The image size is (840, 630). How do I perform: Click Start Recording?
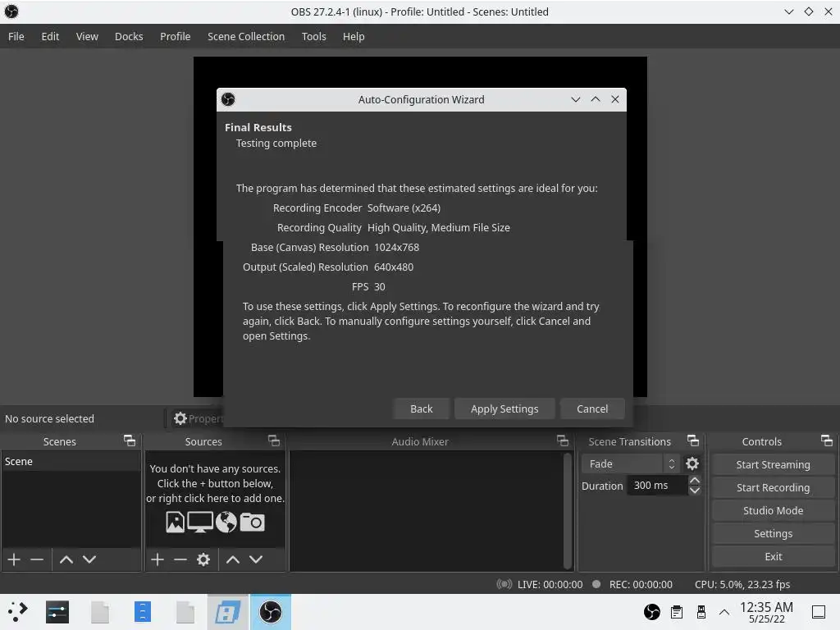[773, 487]
